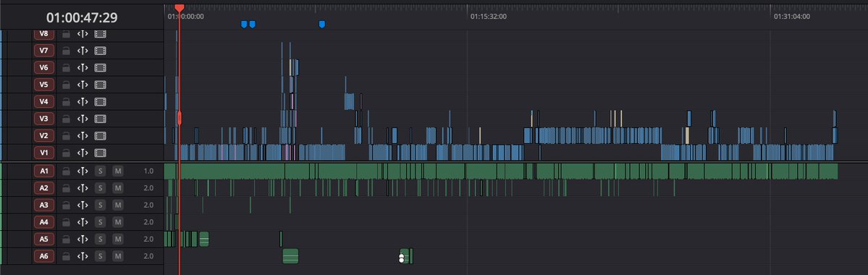Screen dimensions: 868x275
Task: Mute the A5 audio track
Action: click(118, 239)
